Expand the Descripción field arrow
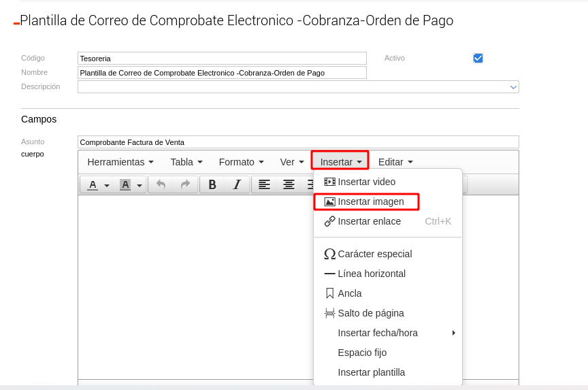This screenshot has width=588, height=390. pos(513,87)
